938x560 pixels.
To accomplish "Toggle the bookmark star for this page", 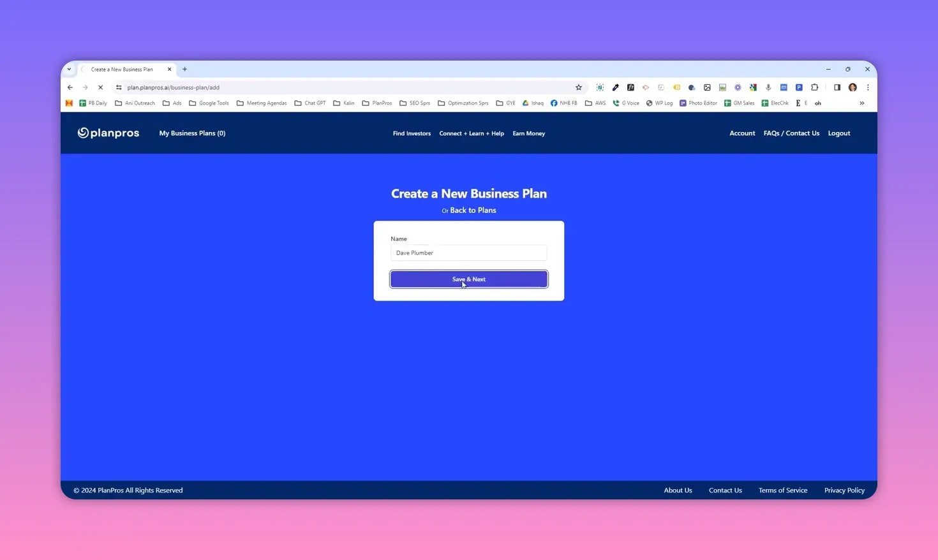I will pos(578,87).
